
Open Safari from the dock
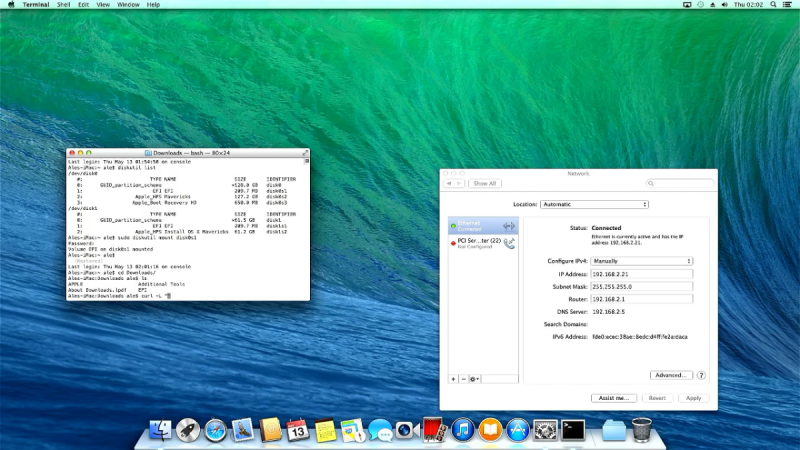[x=216, y=430]
